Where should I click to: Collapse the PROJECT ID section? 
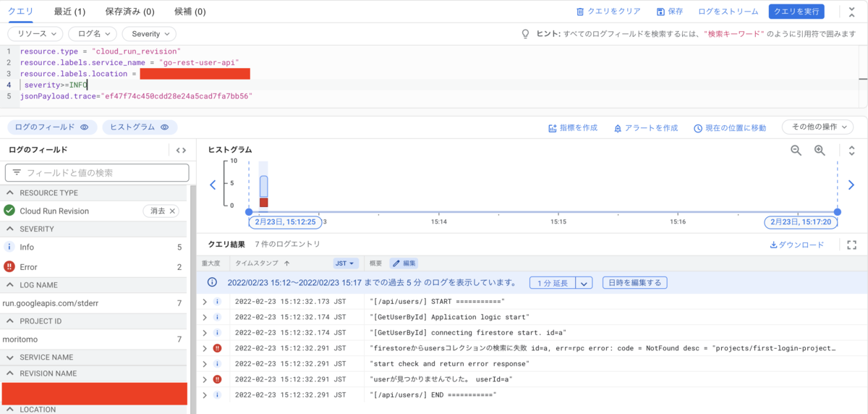click(x=10, y=321)
